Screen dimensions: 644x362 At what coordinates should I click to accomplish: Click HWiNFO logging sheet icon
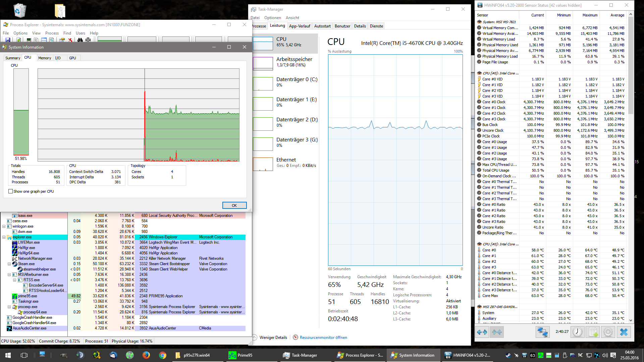point(593,332)
